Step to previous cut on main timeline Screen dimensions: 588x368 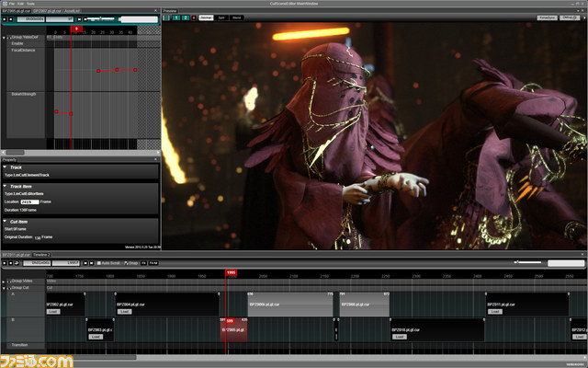85,263
